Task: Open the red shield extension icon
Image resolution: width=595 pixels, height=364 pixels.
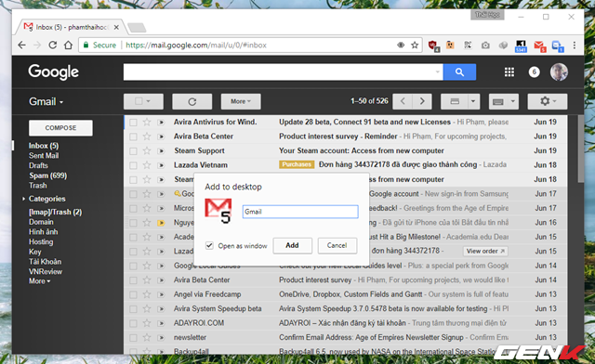Action: (433, 45)
